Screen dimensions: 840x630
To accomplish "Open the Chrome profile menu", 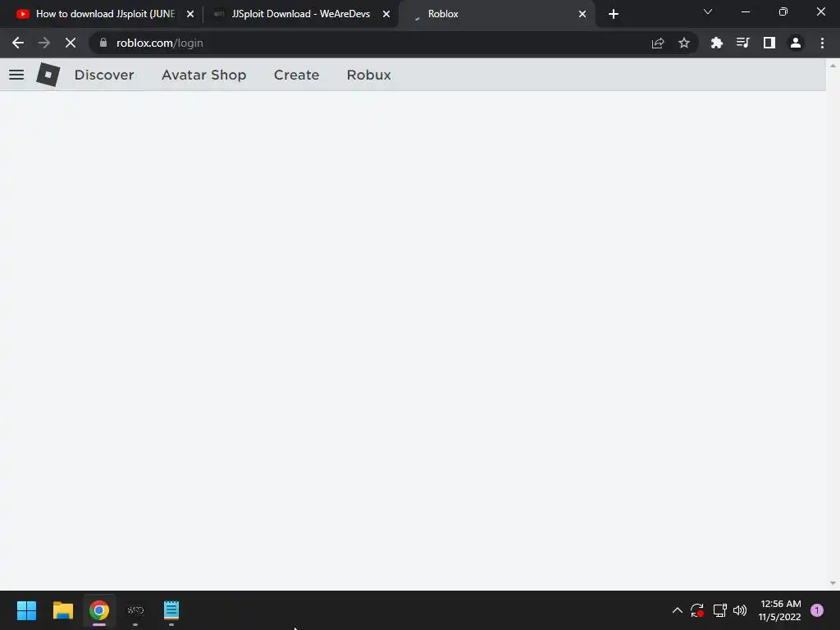I will tap(796, 43).
